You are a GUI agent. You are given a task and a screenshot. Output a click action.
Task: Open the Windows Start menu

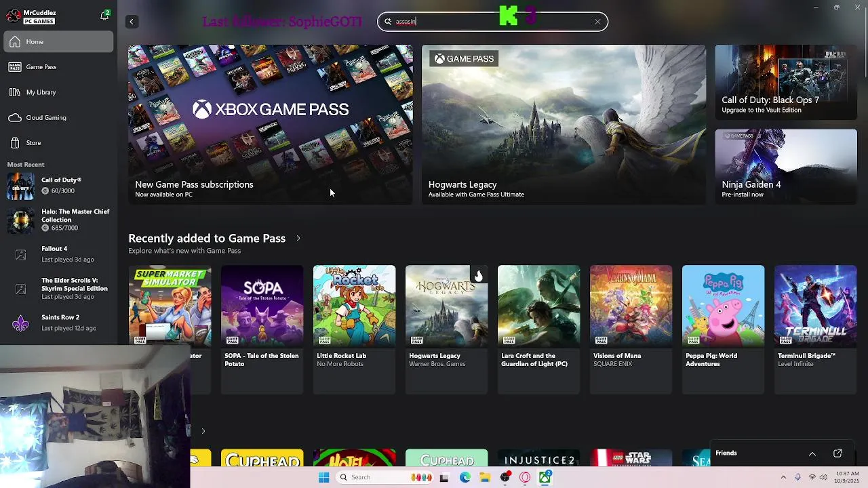[x=323, y=478]
